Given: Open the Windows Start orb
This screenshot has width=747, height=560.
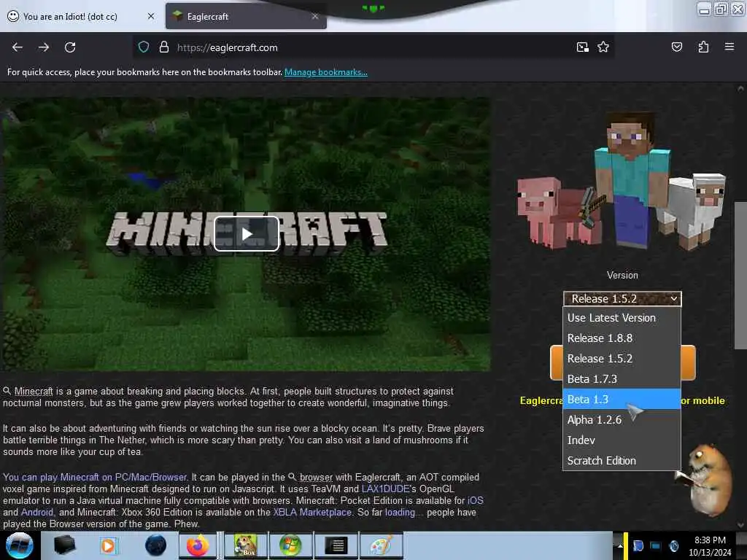Looking at the screenshot, I should point(19,545).
